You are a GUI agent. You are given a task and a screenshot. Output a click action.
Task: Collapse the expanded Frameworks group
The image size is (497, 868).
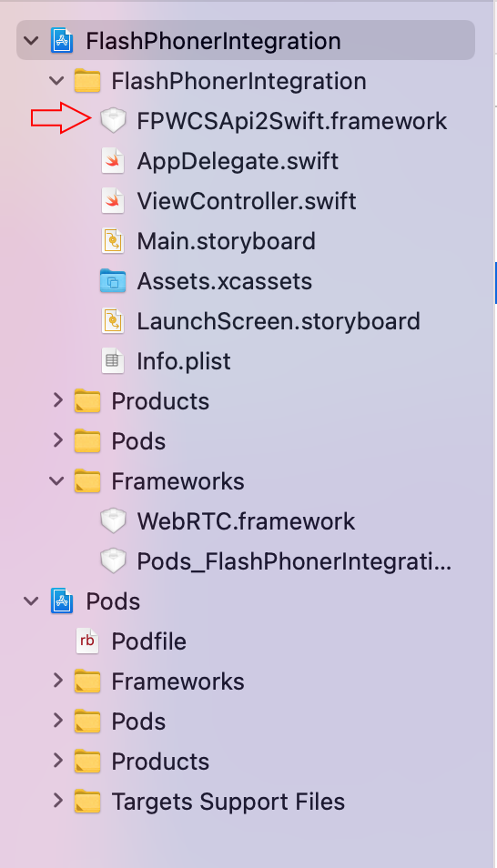tap(57, 481)
